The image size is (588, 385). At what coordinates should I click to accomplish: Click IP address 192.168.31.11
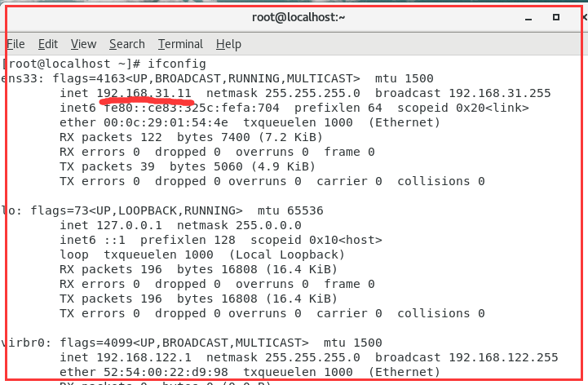click(x=144, y=93)
